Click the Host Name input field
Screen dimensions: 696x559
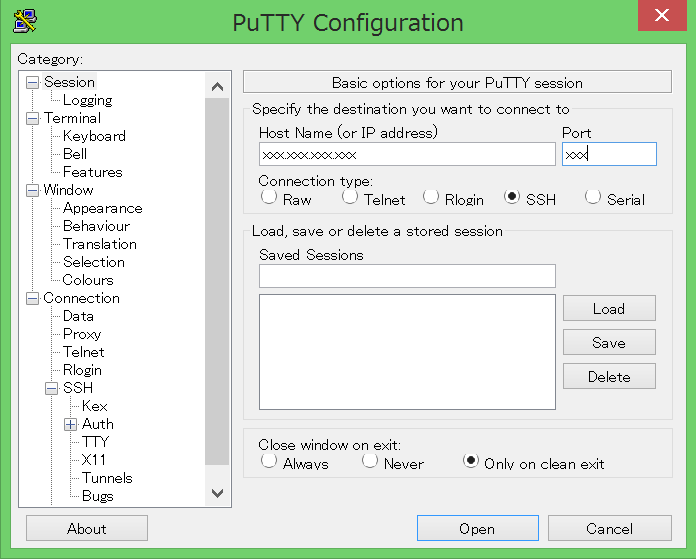(x=407, y=154)
